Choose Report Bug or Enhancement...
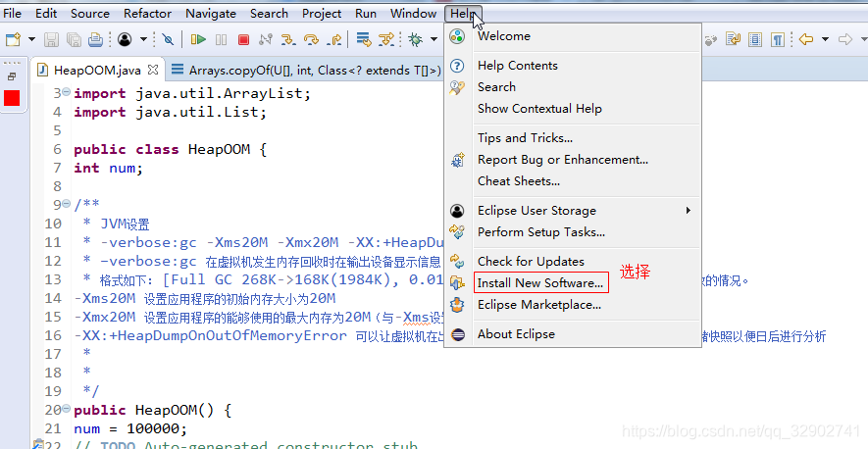This screenshot has height=449, width=868. click(573, 160)
